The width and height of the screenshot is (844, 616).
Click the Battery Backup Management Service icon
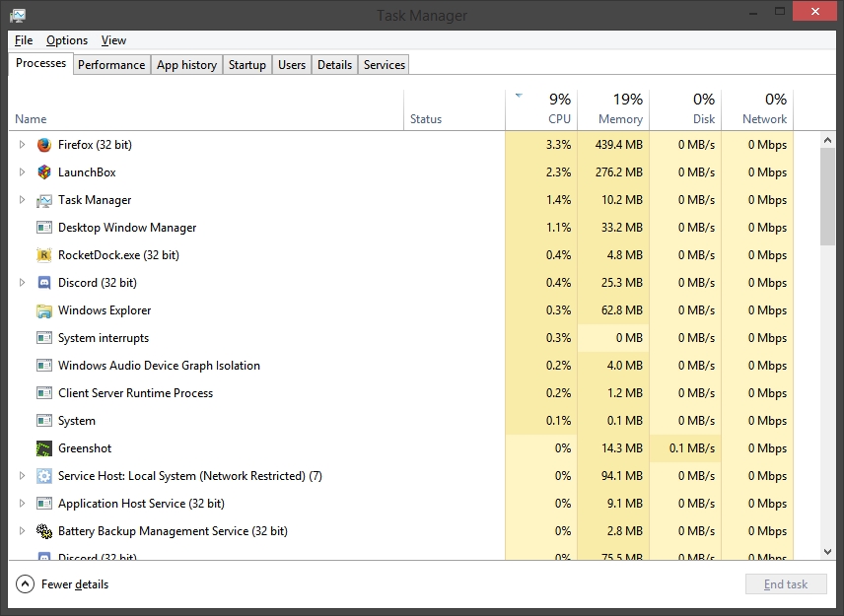[x=44, y=531]
